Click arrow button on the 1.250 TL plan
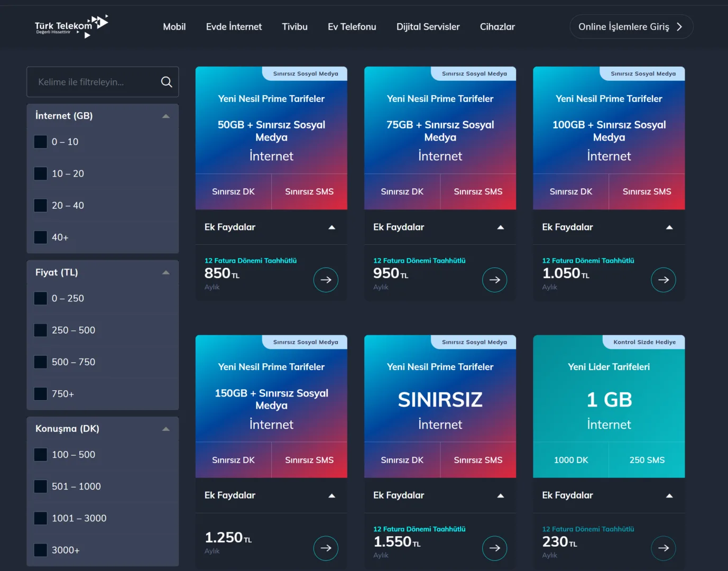Screen dimensions: 728x571 click(326, 548)
